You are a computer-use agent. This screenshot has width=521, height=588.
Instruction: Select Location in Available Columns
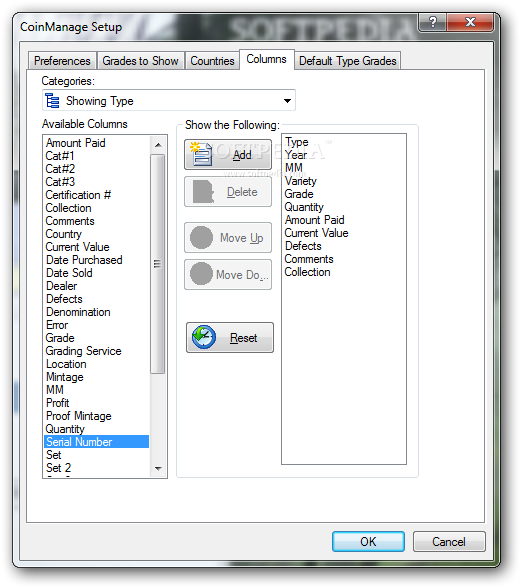pos(97,364)
